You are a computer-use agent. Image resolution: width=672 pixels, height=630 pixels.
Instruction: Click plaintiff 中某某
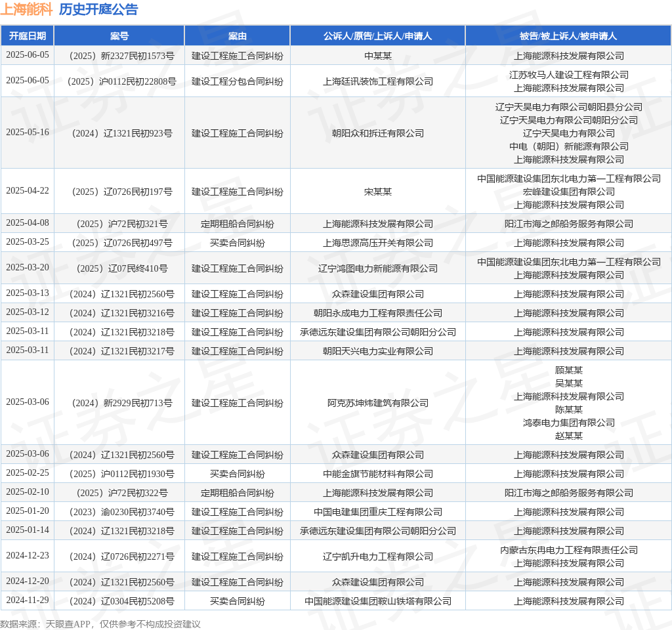(x=377, y=56)
